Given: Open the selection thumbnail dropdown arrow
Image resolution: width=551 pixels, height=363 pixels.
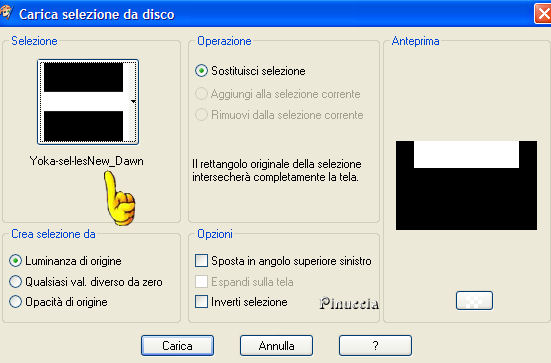Looking at the screenshot, I should (x=133, y=102).
